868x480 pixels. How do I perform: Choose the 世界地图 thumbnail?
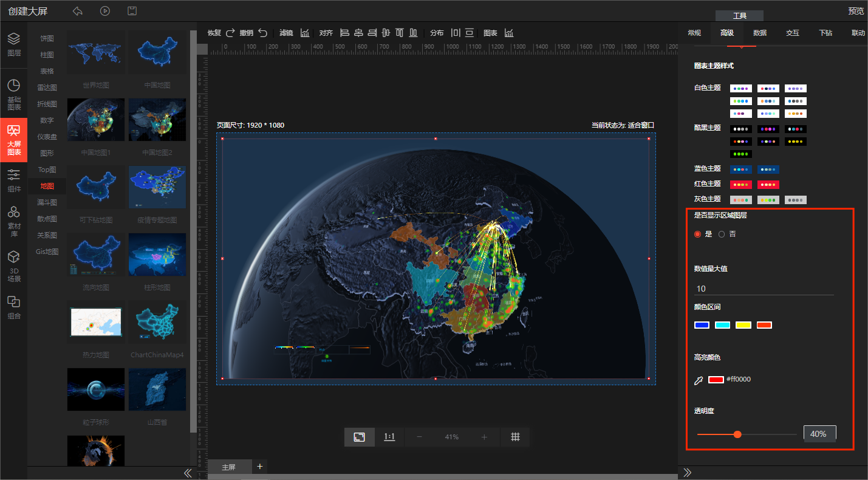[x=96, y=53]
